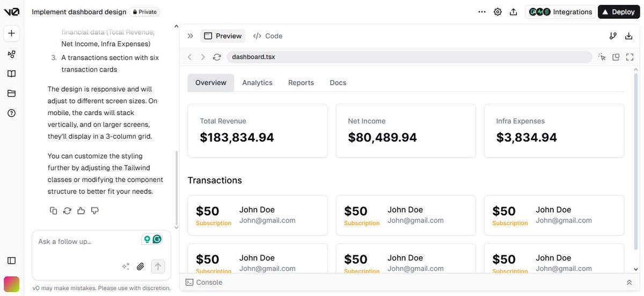Click the $183,834.94 revenue value
Image resolution: width=644 pixels, height=296 pixels.
click(x=237, y=138)
